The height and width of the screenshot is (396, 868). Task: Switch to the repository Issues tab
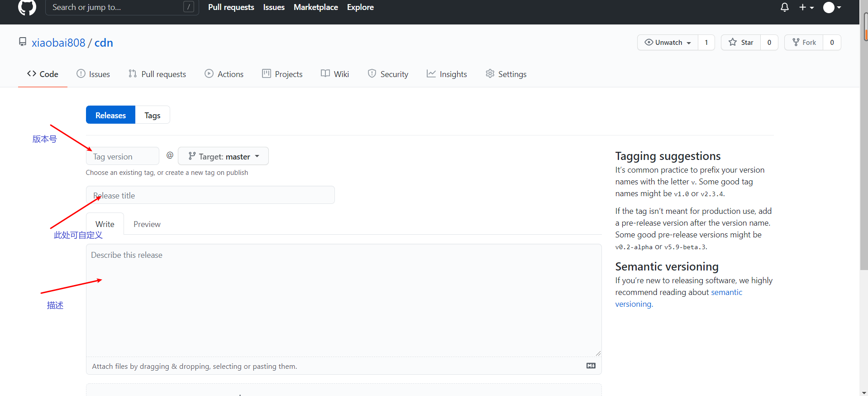[93, 74]
